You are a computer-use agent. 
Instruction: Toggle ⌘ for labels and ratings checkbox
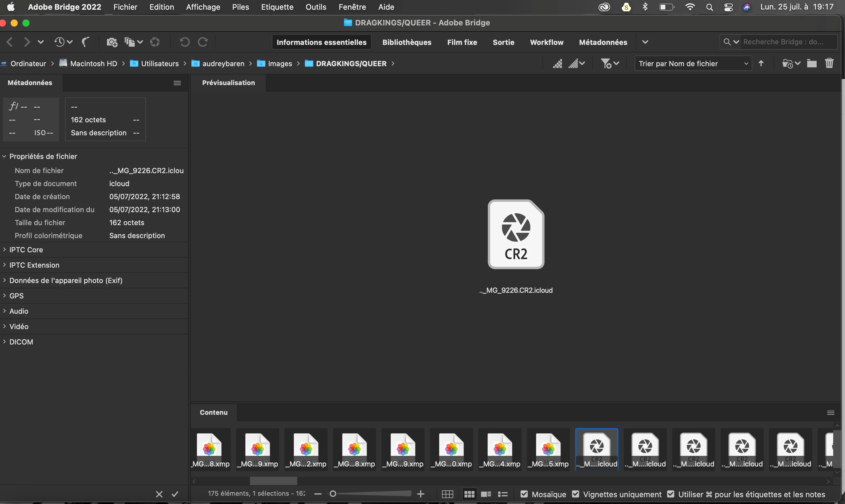tap(670, 494)
